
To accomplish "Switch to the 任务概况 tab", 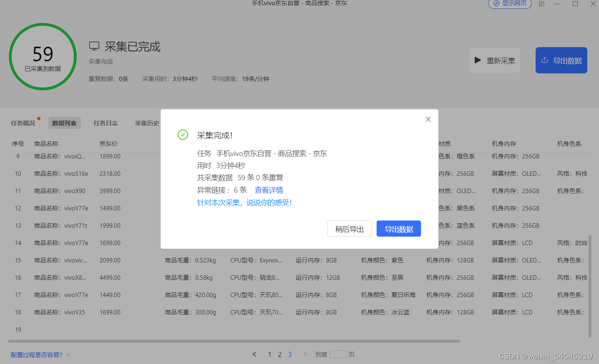I will (x=23, y=123).
